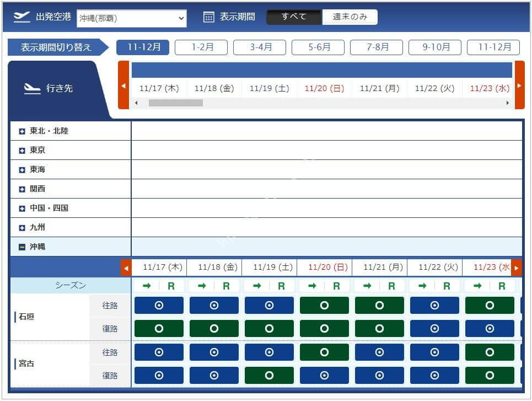Switch to the last unselected 11-12月 tab
The height and width of the screenshot is (401, 532).
coord(493,47)
